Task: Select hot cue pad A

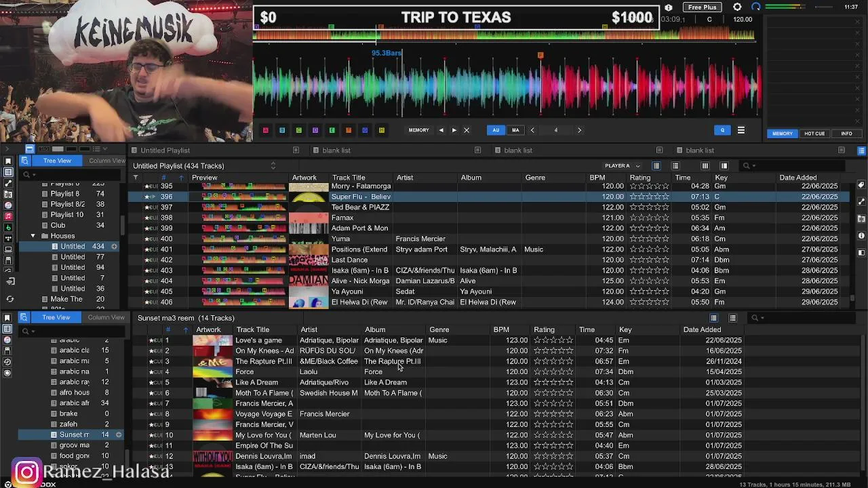Action: click(x=265, y=130)
